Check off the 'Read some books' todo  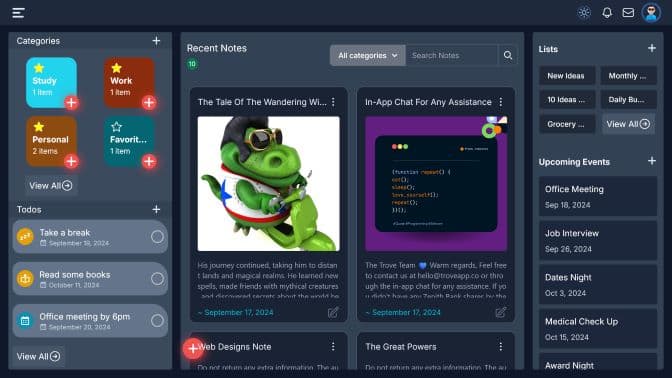pos(157,279)
